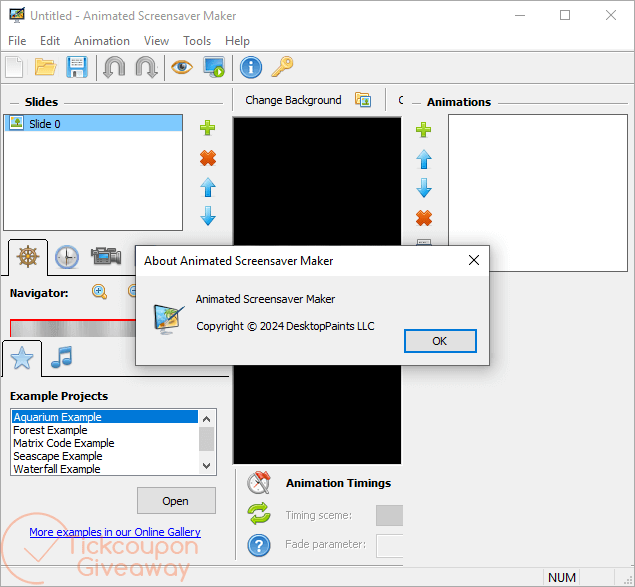Switch to the ship wheel navigator tab
Screen dimensions: 635x587
pyautogui.click(x=28, y=256)
